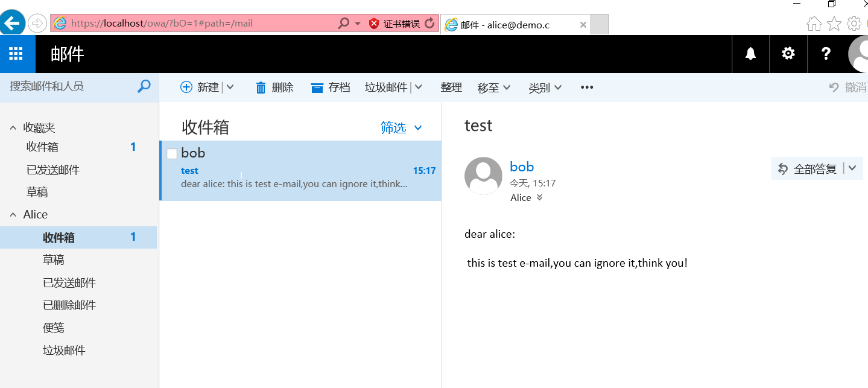Screen dimensions: 868x388
Task: Click the 新建 plus icon to compose mail
Action: (x=186, y=87)
